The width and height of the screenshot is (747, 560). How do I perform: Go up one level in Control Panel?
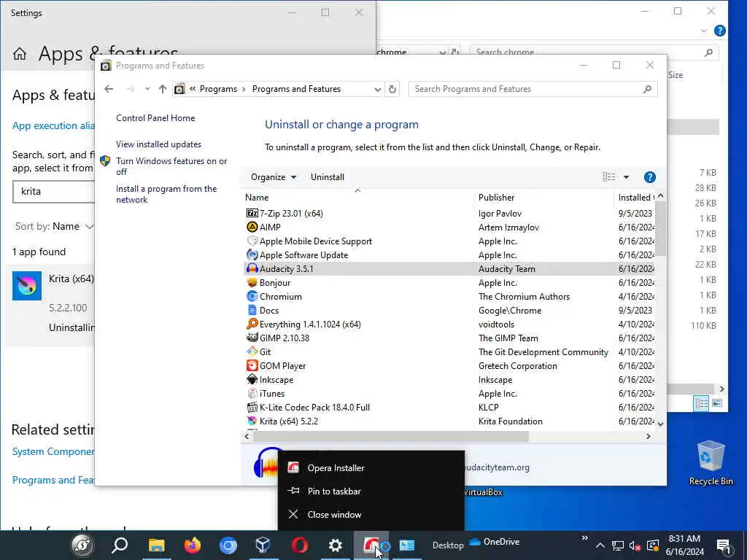pos(163,89)
